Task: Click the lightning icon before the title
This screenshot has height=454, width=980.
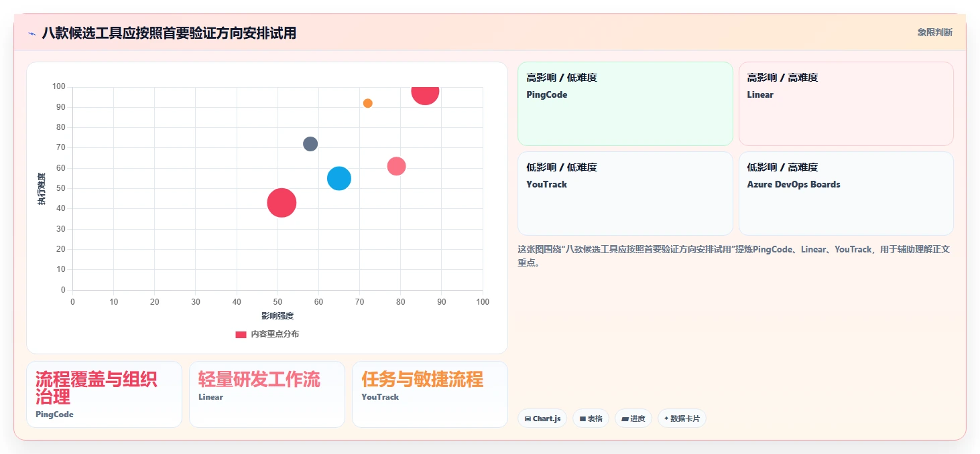Action: (32, 33)
